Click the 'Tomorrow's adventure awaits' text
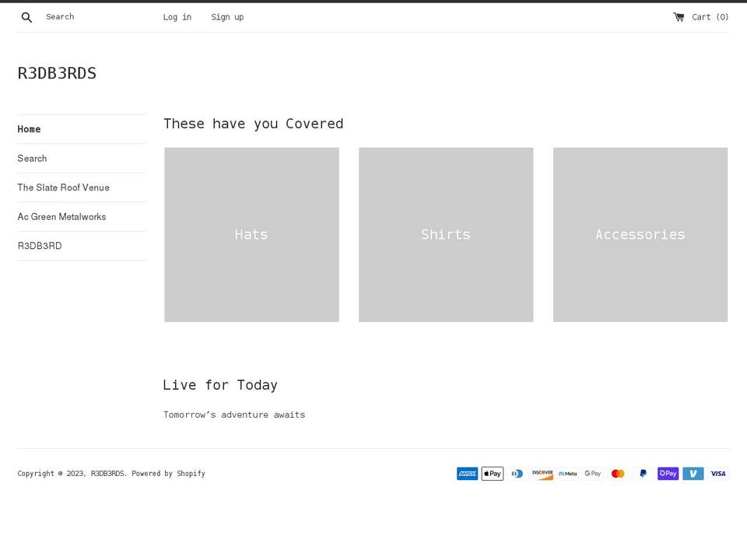The width and height of the screenshot is (747, 560). (x=234, y=415)
